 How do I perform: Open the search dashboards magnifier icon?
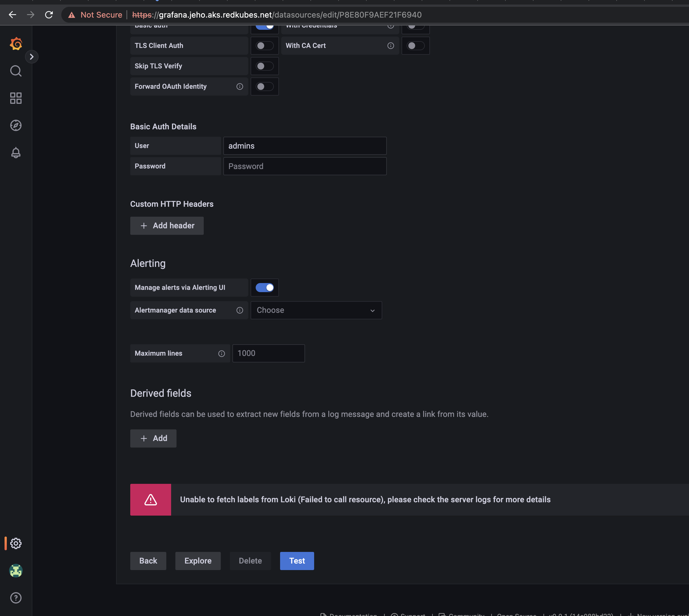pyautogui.click(x=16, y=71)
